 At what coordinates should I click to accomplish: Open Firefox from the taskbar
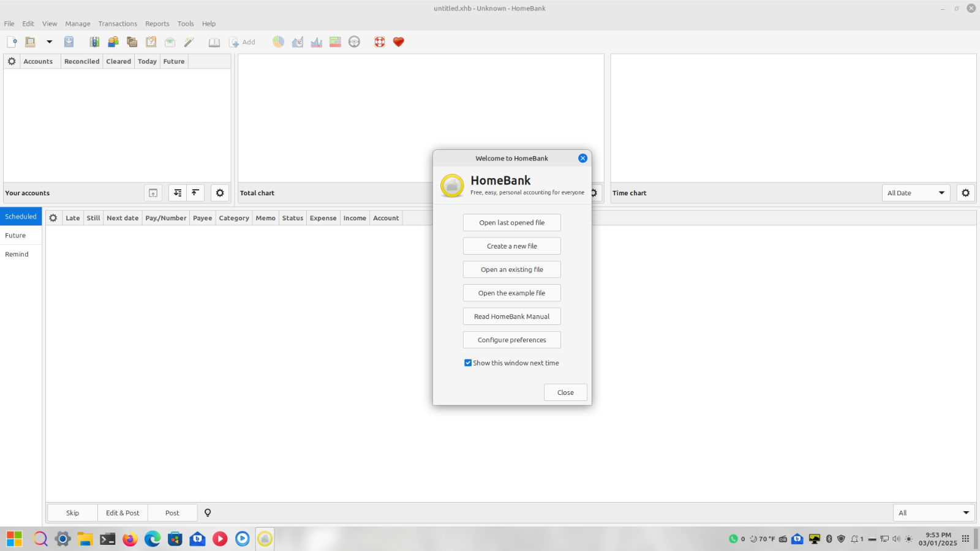130,539
